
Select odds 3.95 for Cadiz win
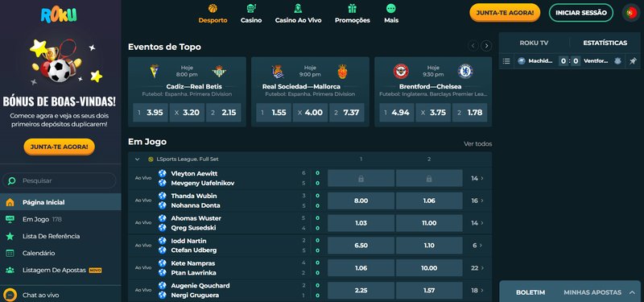[151, 113]
